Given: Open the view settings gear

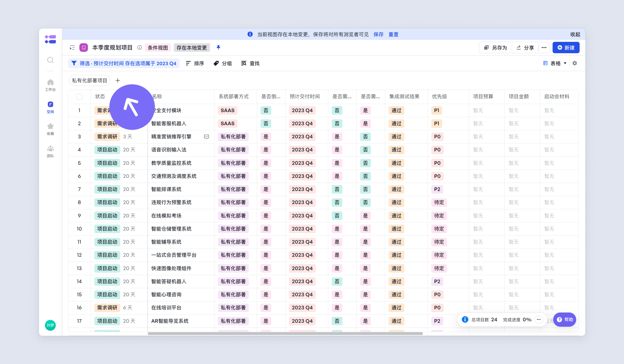Looking at the screenshot, I should coord(575,63).
